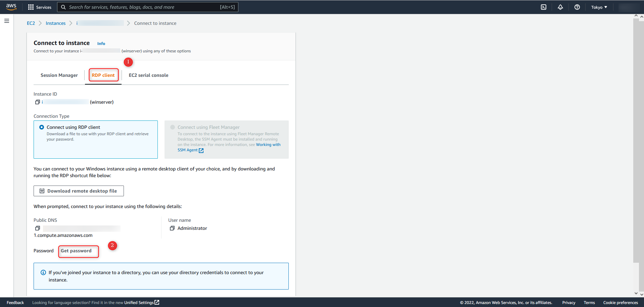644x307 pixels.
Task: Click the AWS logo home icon
Action: pos(11,7)
